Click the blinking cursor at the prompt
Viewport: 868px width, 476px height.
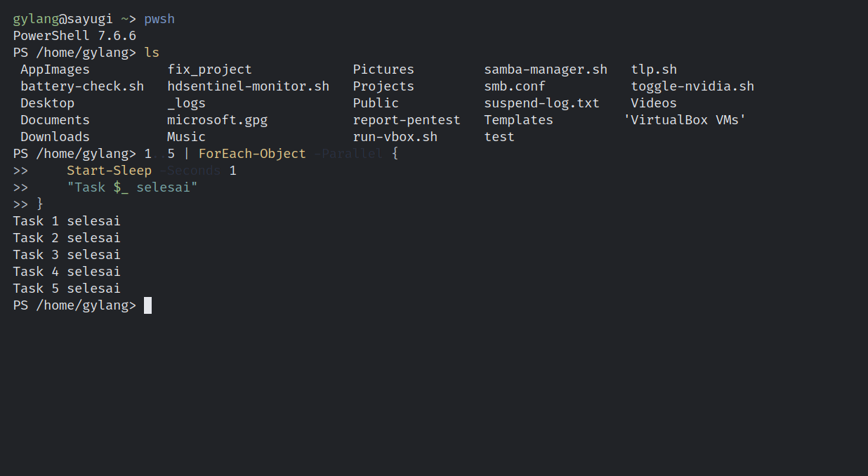pyautogui.click(x=147, y=305)
